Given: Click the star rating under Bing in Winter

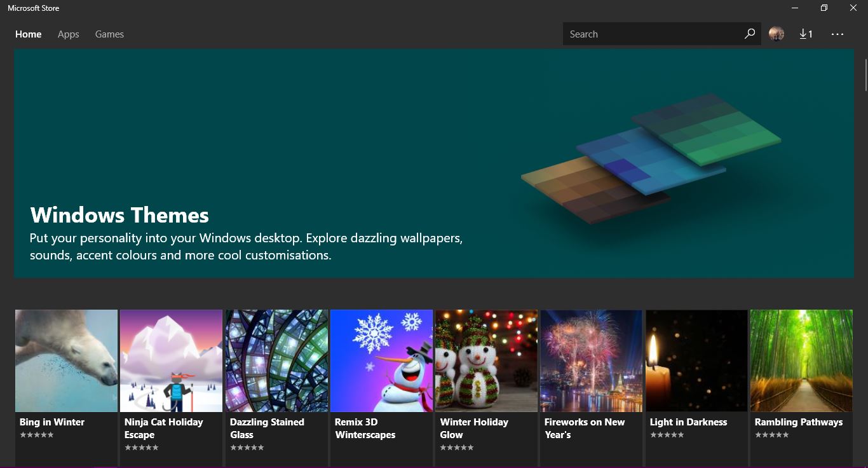Looking at the screenshot, I should pos(37,435).
